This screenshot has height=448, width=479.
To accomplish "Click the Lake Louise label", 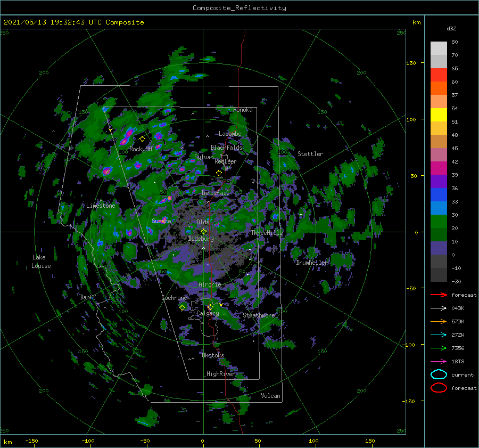I will coord(41,262).
